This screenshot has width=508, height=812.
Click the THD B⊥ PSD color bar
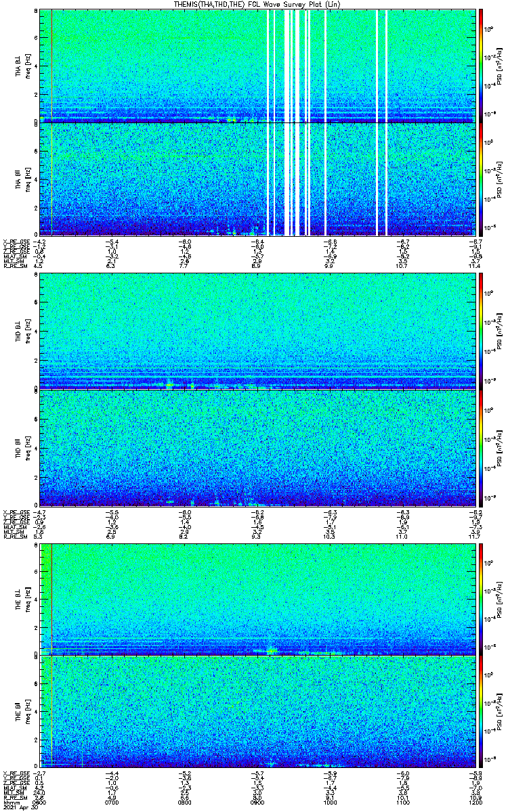click(481, 330)
